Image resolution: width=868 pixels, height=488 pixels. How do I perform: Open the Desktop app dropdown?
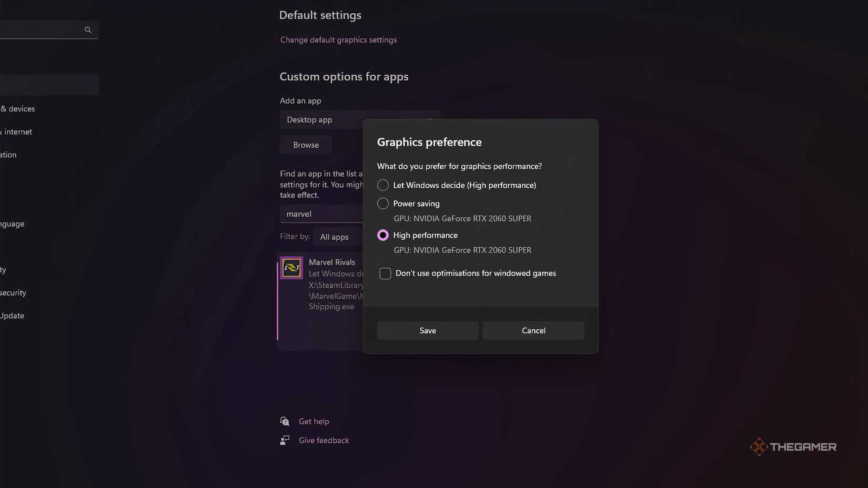click(360, 120)
